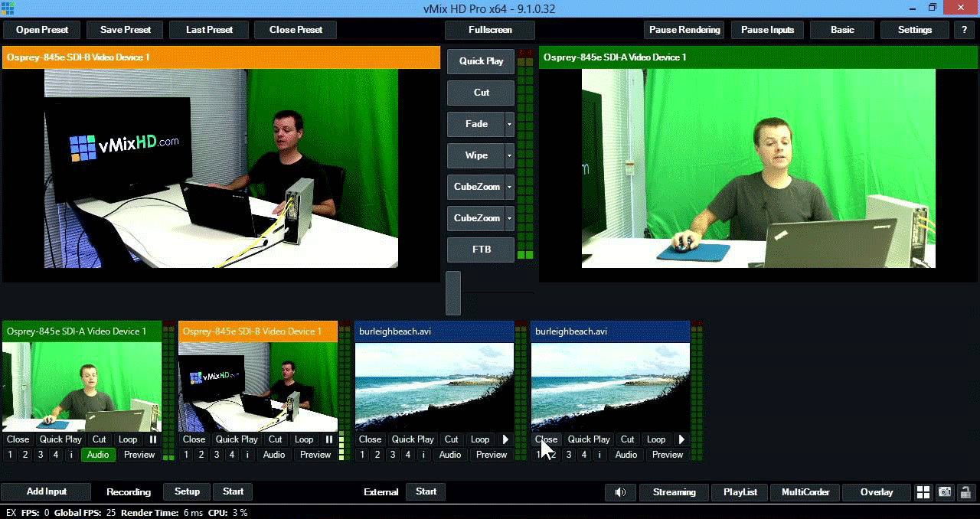The image size is (980, 519).
Task: Toggle Audio on the SDI-A input
Action: click(98, 455)
